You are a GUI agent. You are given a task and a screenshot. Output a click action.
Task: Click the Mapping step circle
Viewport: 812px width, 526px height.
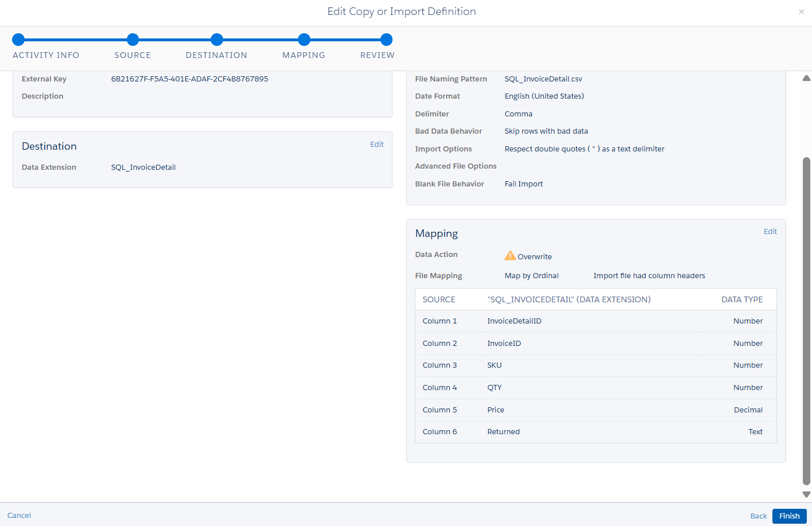tap(304, 40)
